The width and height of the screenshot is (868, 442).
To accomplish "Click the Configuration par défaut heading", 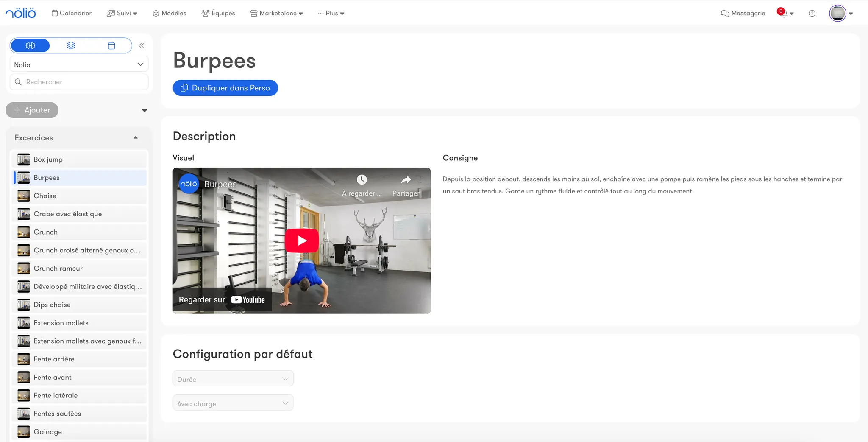I will coord(242,354).
